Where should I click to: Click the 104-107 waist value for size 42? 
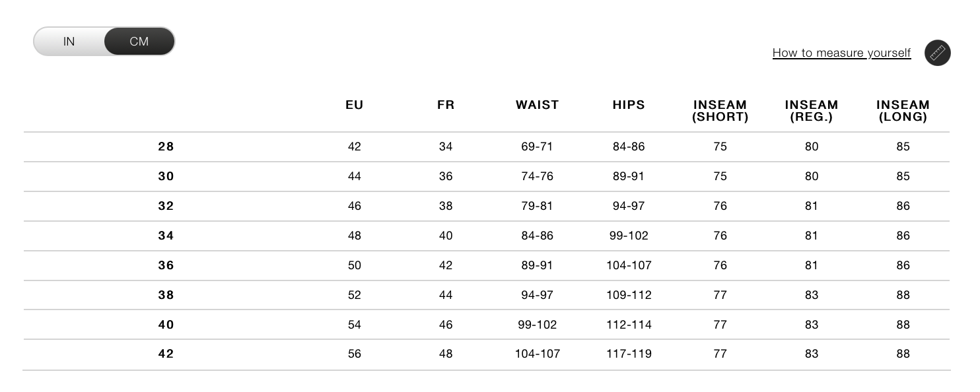click(537, 354)
